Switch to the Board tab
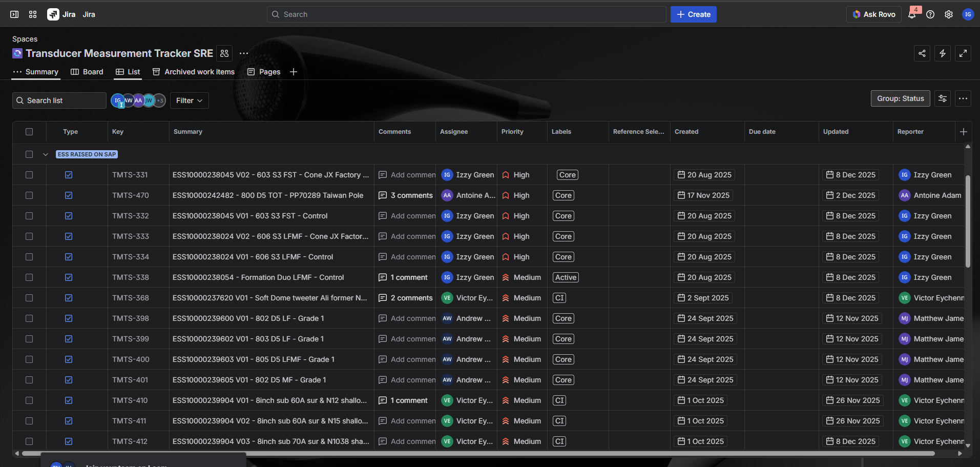 (87, 72)
